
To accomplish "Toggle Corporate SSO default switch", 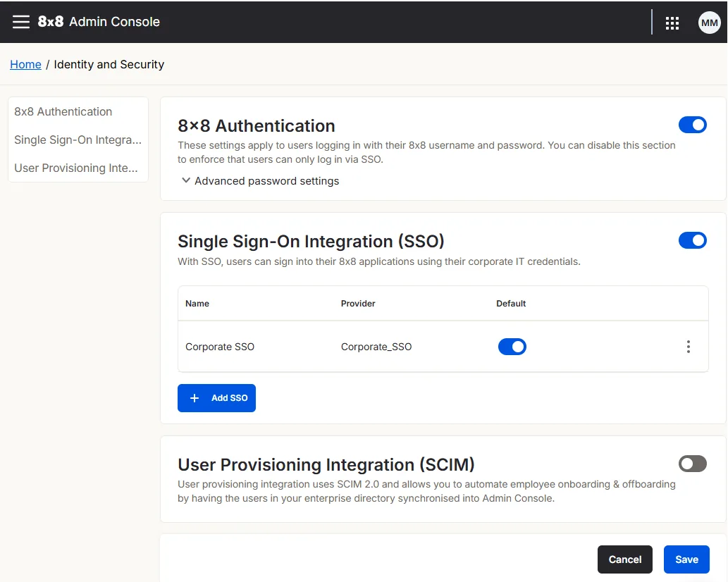I will (512, 347).
